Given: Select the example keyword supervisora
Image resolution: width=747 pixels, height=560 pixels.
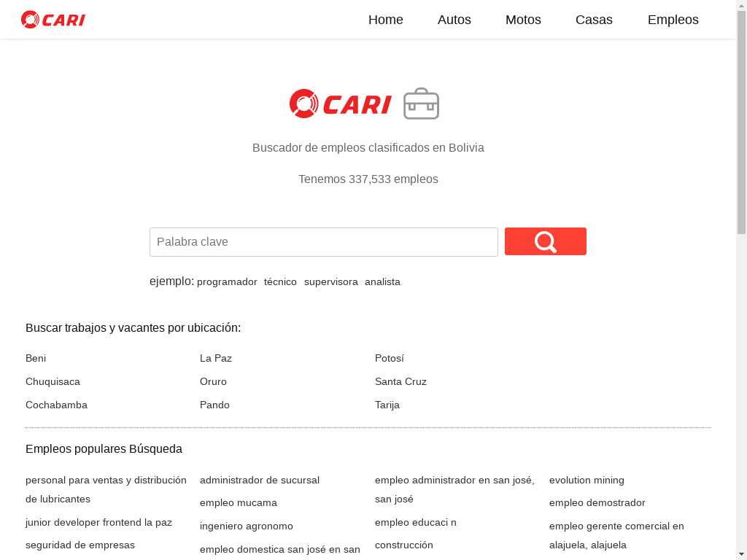Looking at the screenshot, I should pos(330,282).
